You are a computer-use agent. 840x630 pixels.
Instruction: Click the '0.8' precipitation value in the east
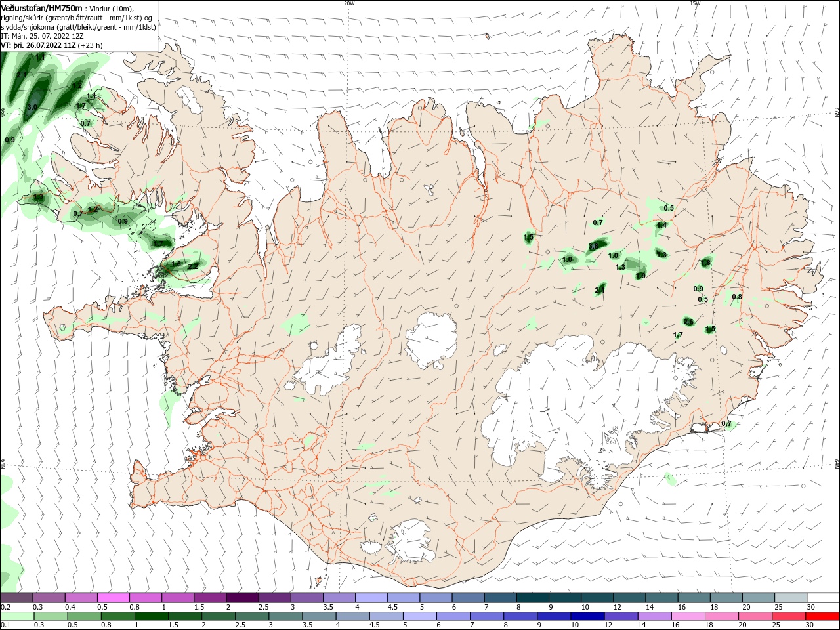[737, 297]
